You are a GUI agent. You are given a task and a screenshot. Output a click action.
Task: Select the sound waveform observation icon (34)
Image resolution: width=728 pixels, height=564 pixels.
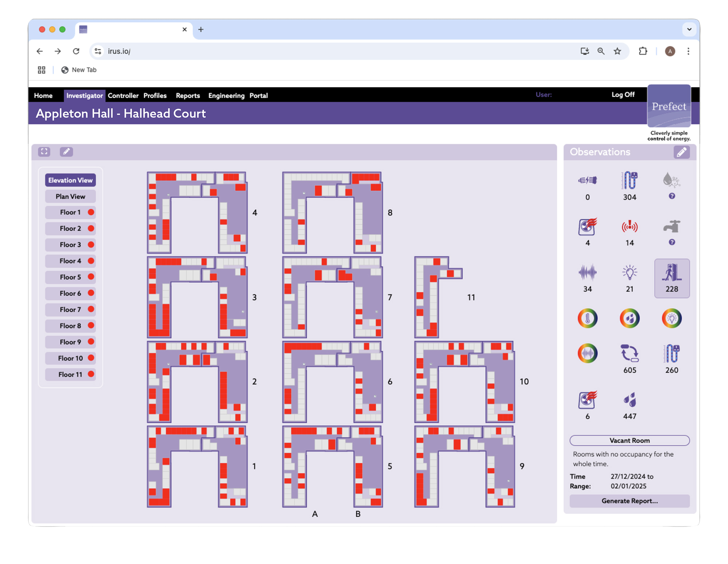[587, 273]
